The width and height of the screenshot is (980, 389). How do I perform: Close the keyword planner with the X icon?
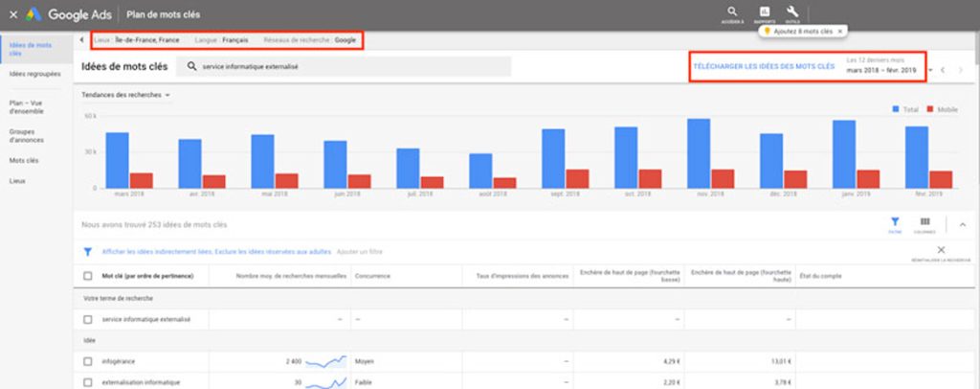pyautogui.click(x=13, y=14)
